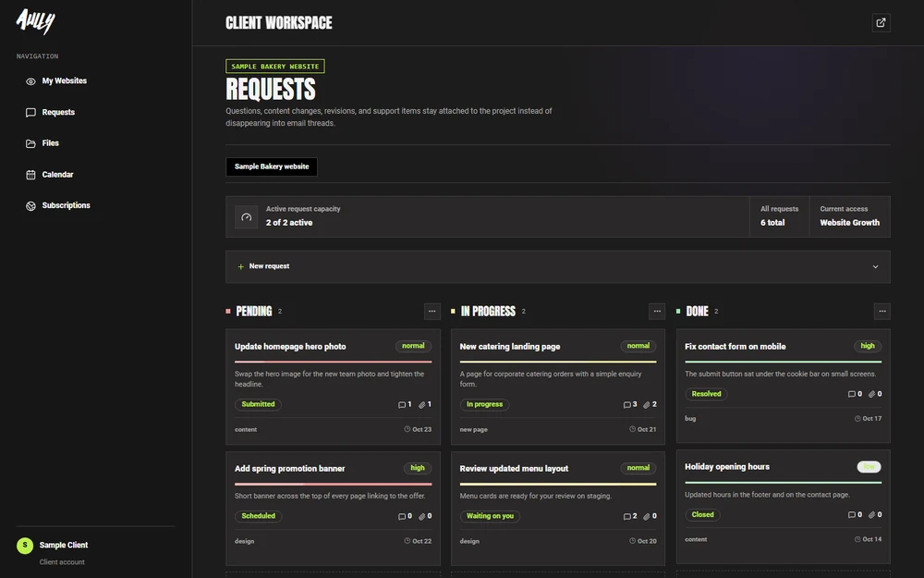Click the Sample Client avatar circle
The image size is (924, 578).
coord(25,546)
